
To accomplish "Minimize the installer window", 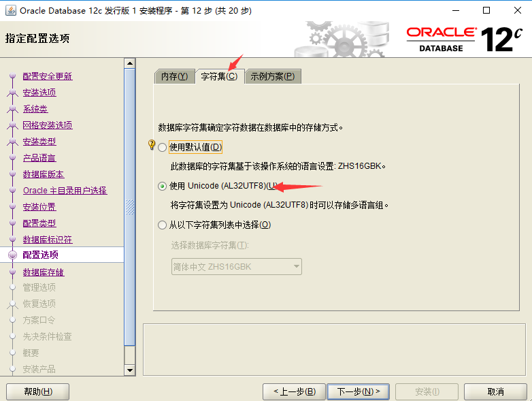I will (x=456, y=10).
